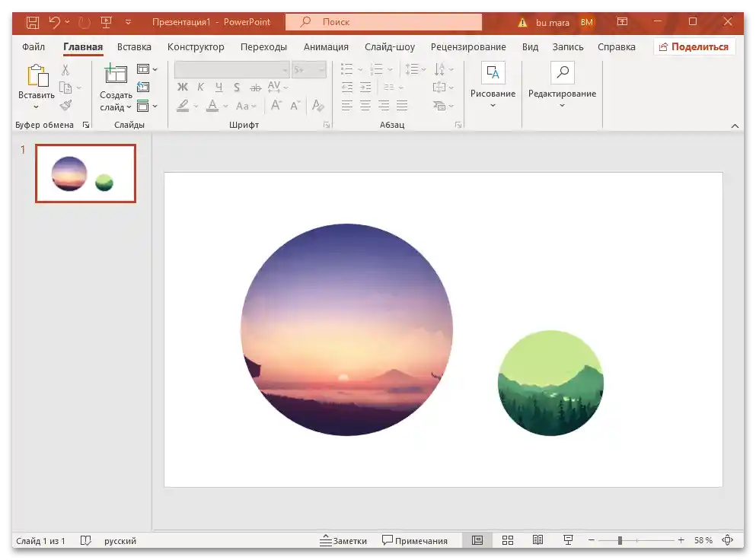Click the zoom slider handle

620,540
